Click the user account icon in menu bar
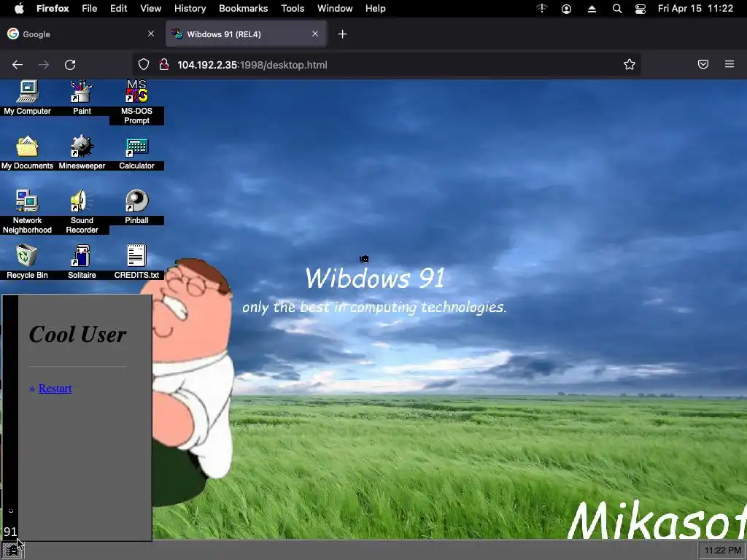Viewport: 747px width, 560px height. pyautogui.click(x=566, y=9)
